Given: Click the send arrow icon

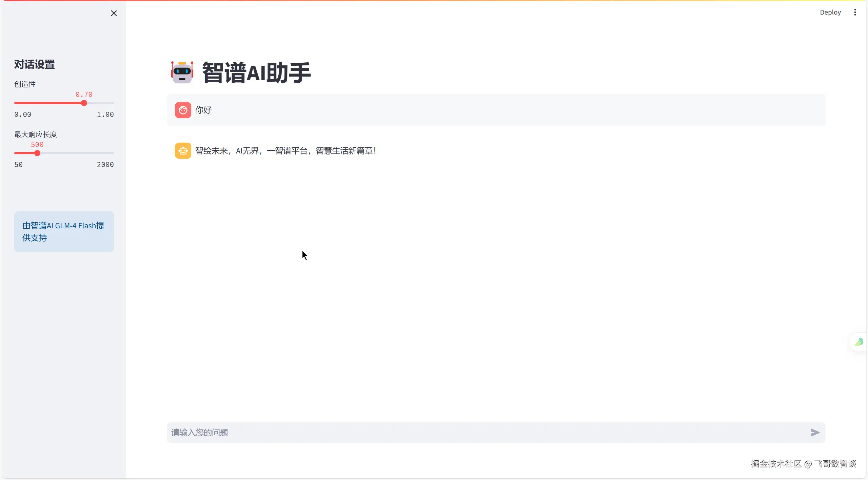Looking at the screenshot, I should [815, 432].
